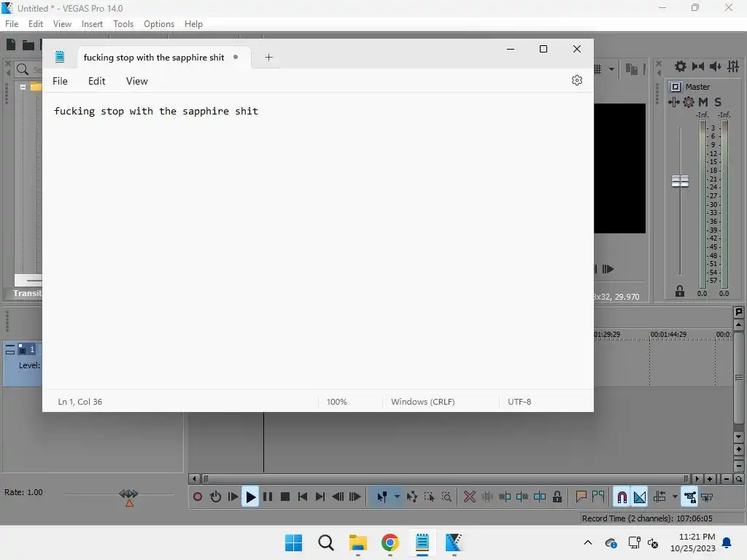Click the Trim icon in editing toolbar
The height and width of the screenshot is (560, 747).
coord(487,497)
